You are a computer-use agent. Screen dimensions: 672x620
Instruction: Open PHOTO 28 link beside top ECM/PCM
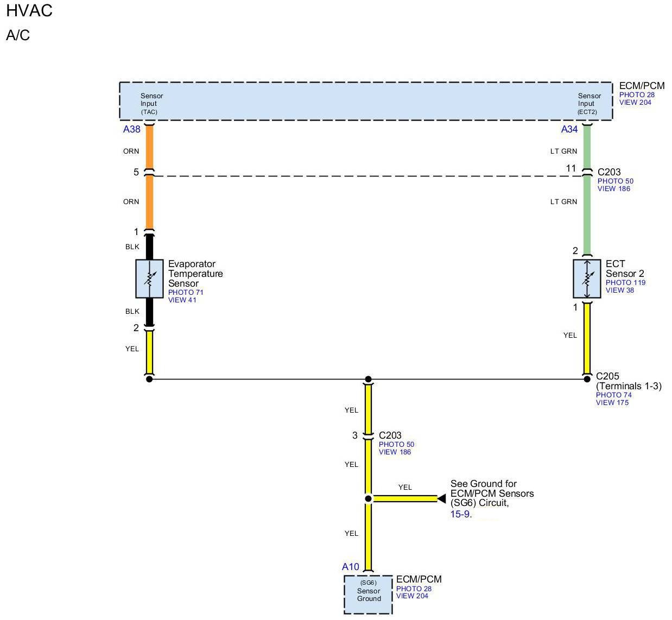[637, 94]
